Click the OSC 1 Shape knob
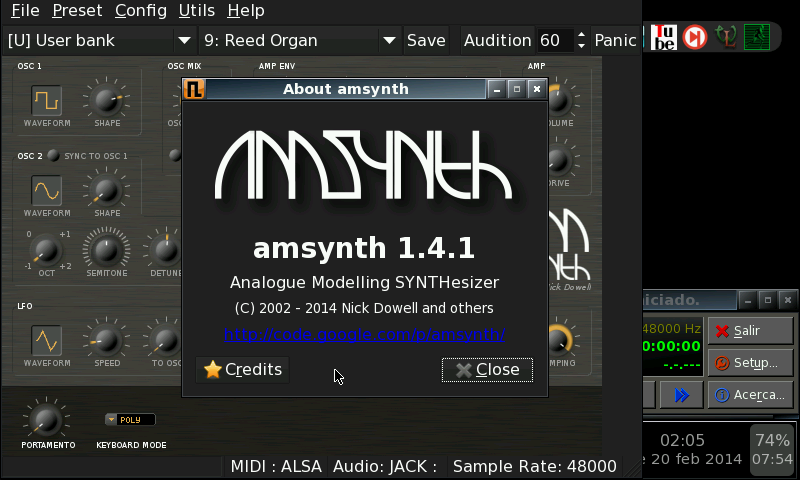This screenshot has height=480, width=800. 107,99
